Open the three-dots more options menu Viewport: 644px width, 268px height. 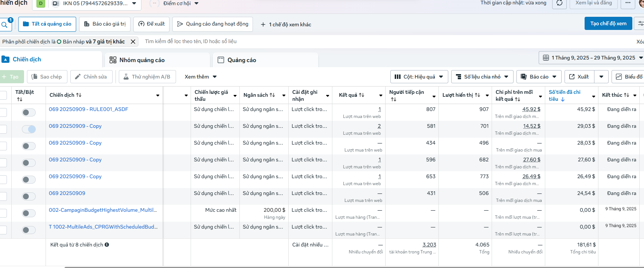(628, 3)
